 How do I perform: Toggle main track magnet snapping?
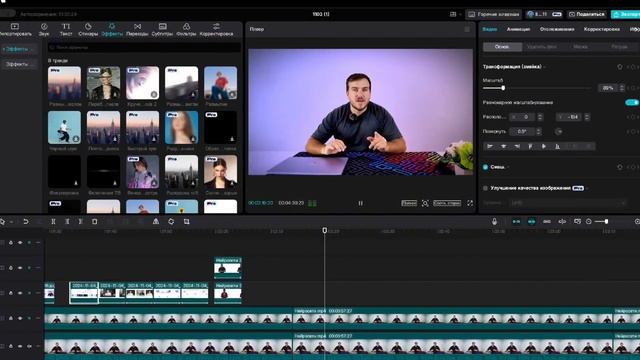point(516,222)
